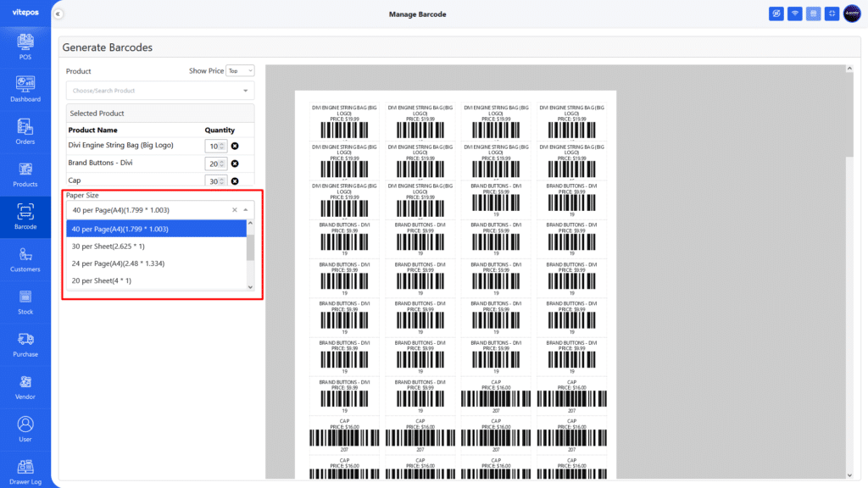Adjust quantity stepper for Brand Buttons - Divi
868x488 pixels.
pyautogui.click(x=222, y=164)
